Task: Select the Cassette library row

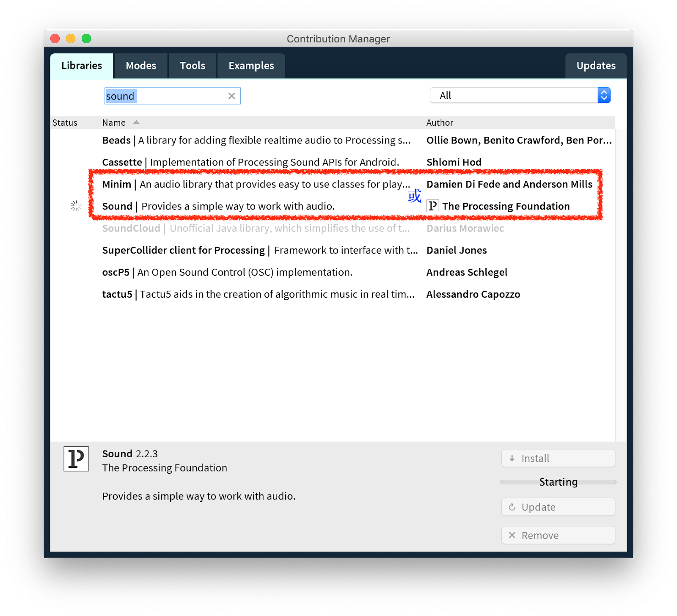Action: [332, 162]
